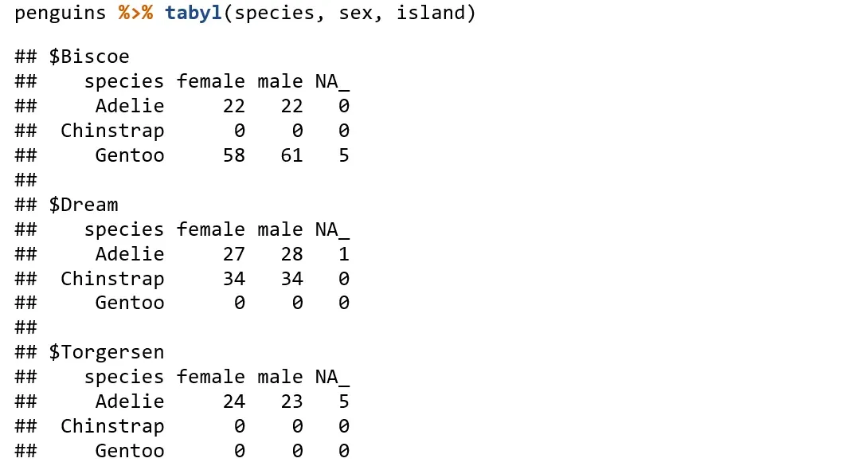Click the word penguins in code
868x470 pixels.
(60, 14)
